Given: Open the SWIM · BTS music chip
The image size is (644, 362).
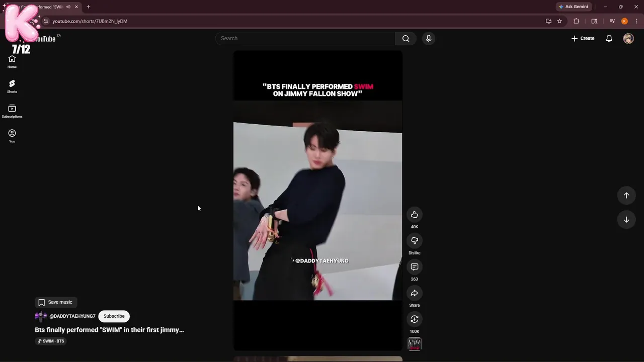Looking at the screenshot, I should coord(51,341).
